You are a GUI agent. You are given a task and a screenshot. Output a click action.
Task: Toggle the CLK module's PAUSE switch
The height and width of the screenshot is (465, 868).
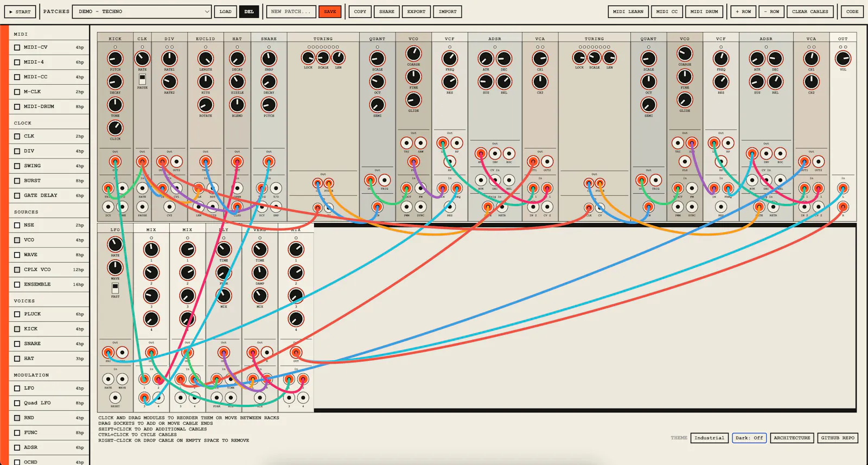(x=142, y=80)
